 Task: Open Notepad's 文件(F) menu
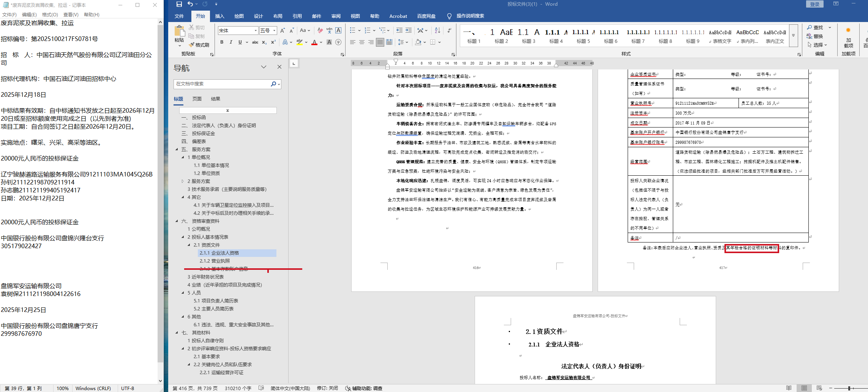point(9,14)
